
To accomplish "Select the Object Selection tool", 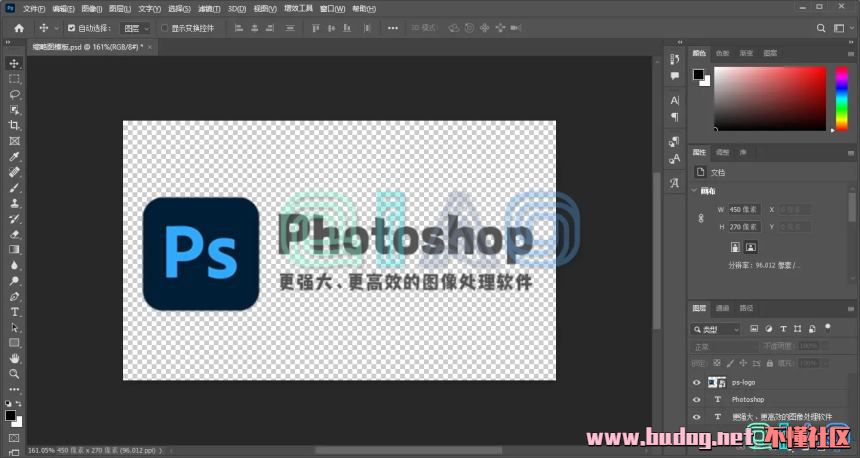I will click(14, 110).
